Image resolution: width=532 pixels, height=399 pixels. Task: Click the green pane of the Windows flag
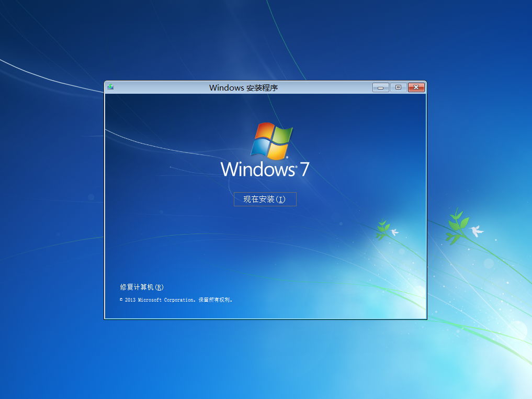click(282, 136)
